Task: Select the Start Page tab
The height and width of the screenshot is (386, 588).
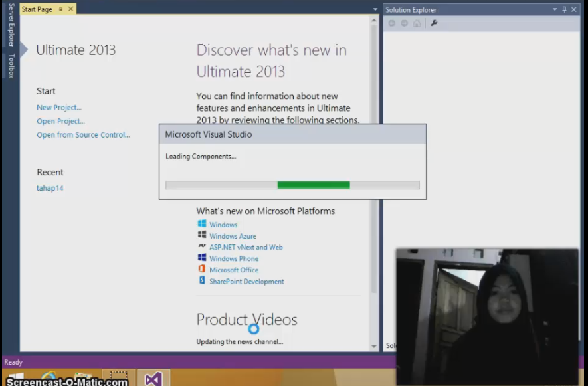Action: pos(37,9)
